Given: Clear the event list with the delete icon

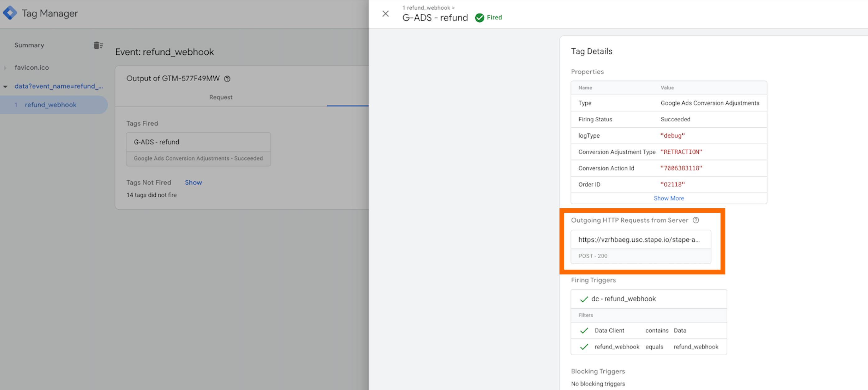Looking at the screenshot, I should tap(98, 45).
